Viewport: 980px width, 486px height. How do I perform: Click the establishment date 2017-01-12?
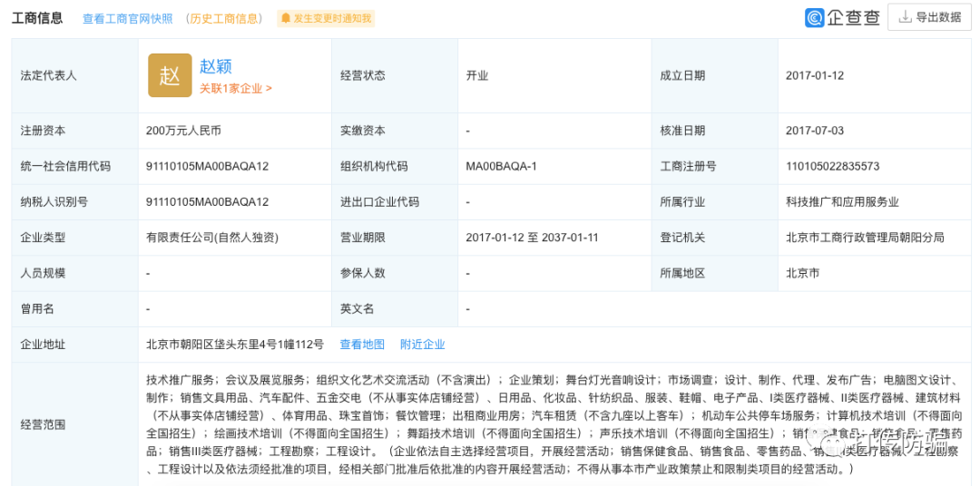point(814,76)
